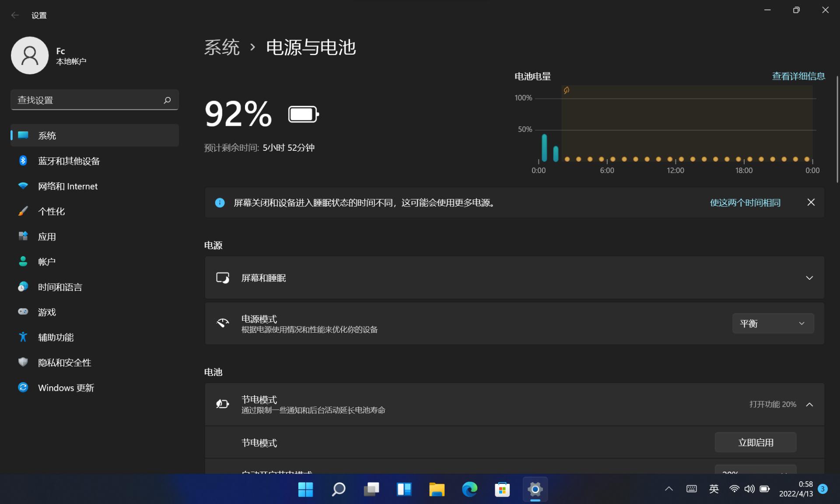Open Microsoft Edge from taskbar
The height and width of the screenshot is (504, 840).
tap(469, 490)
